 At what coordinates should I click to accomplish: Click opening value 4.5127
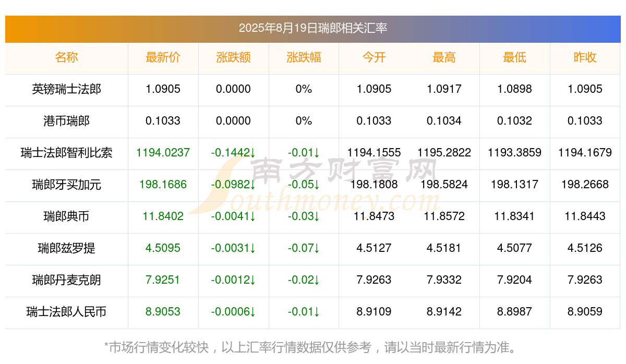pyautogui.click(x=374, y=248)
